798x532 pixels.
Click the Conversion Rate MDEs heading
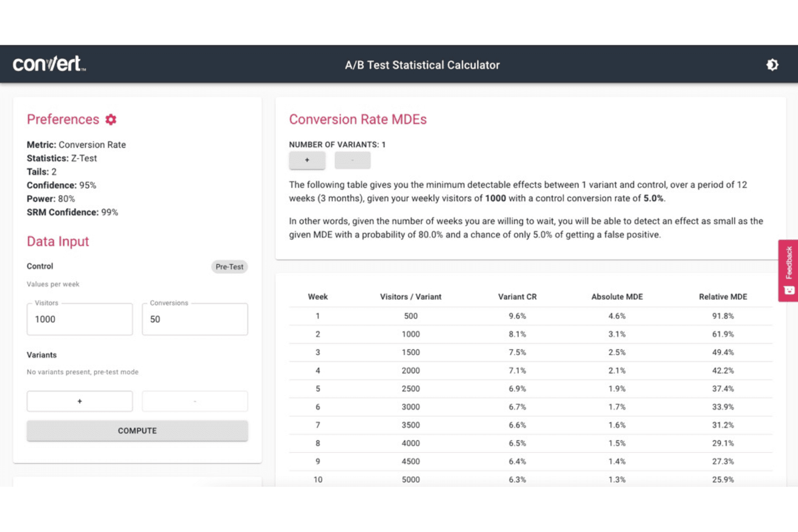[x=358, y=119]
